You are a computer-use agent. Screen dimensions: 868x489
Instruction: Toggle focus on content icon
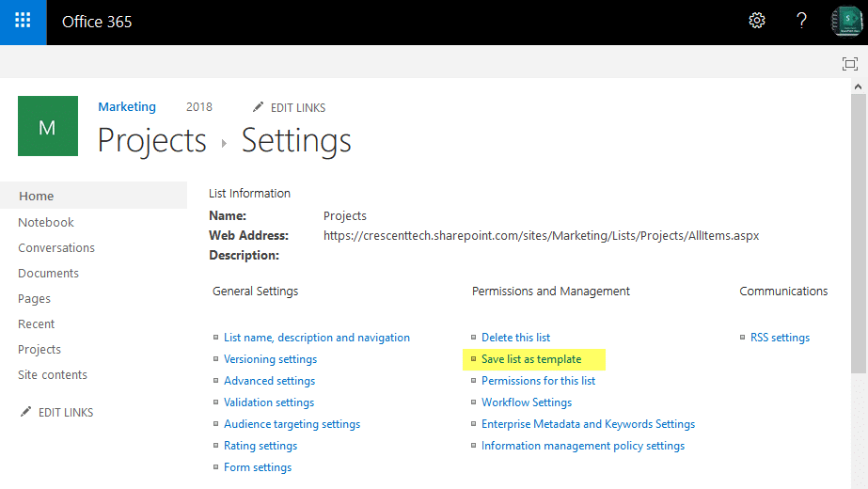(x=849, y=63)
